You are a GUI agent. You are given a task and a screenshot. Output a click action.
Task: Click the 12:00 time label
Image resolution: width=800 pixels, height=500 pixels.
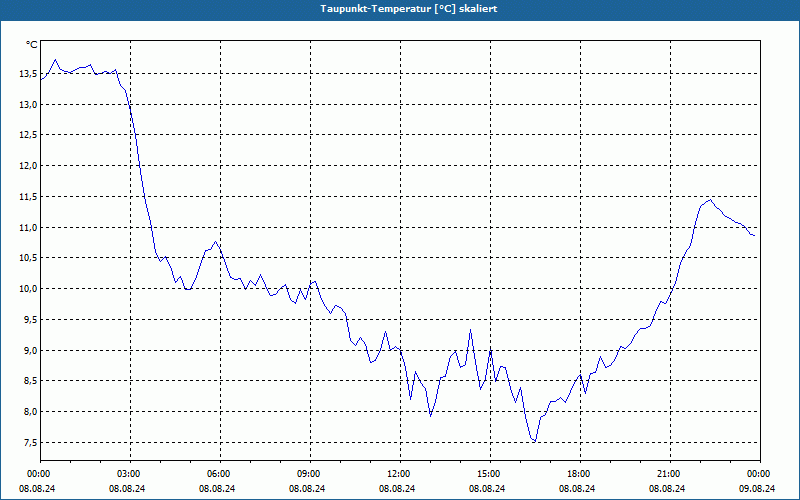(x=397, y=474)
